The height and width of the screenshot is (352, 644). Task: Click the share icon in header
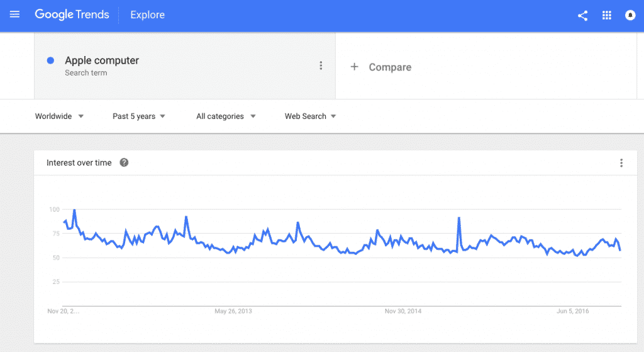[x=582, y=16]
